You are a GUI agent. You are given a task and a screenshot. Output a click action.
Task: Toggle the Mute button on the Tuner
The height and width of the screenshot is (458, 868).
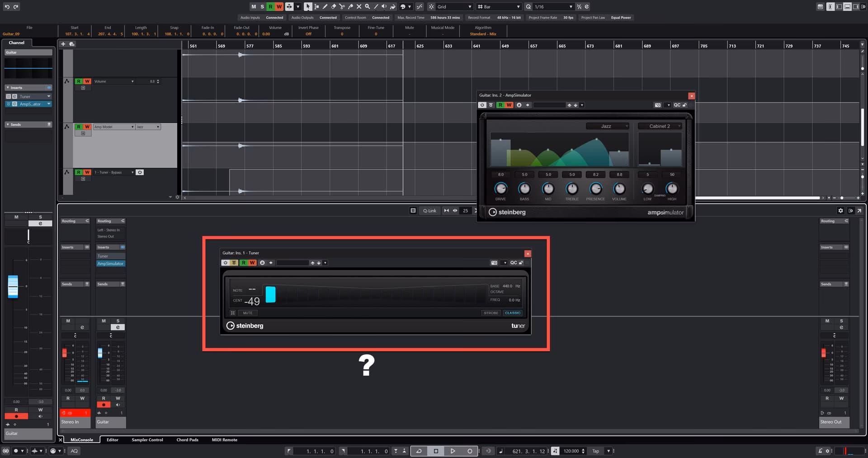tap(248, 313)
